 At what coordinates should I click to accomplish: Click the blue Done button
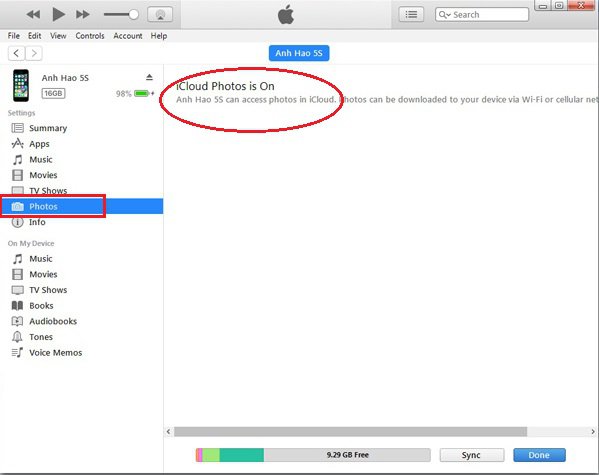[539, 455]
